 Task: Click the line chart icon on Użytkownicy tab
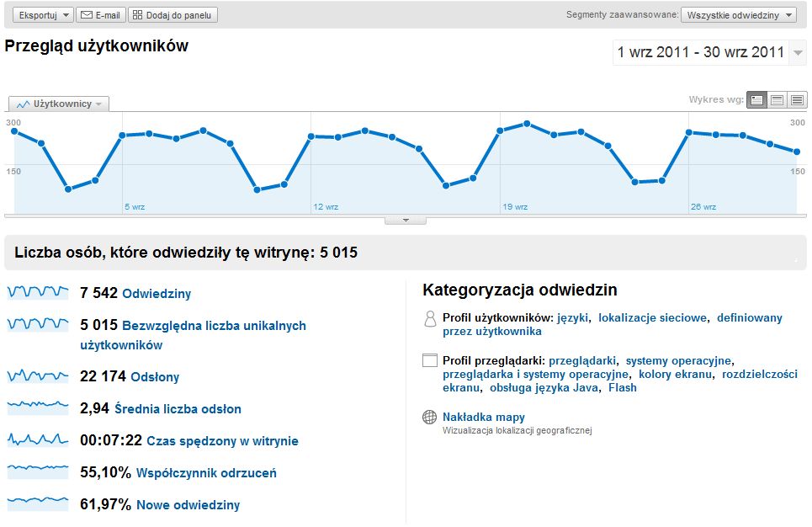tap(23, 104)
